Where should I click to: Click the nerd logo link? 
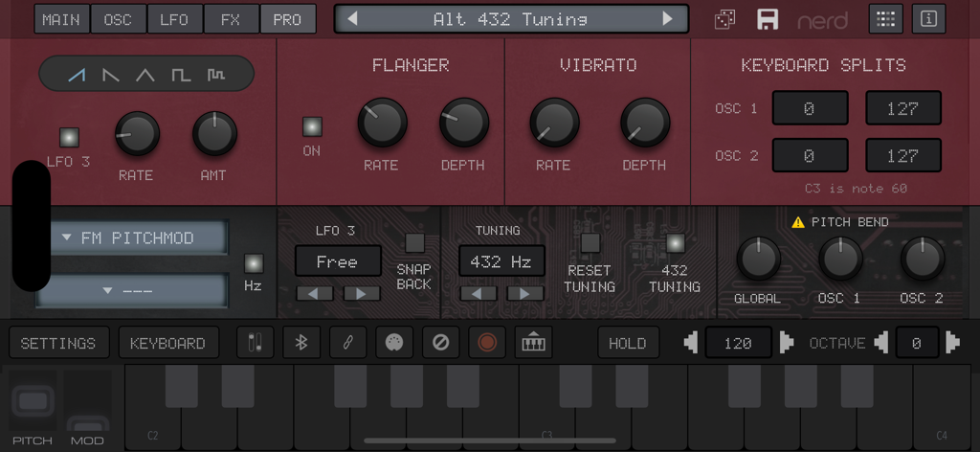(x=822, y=20)
